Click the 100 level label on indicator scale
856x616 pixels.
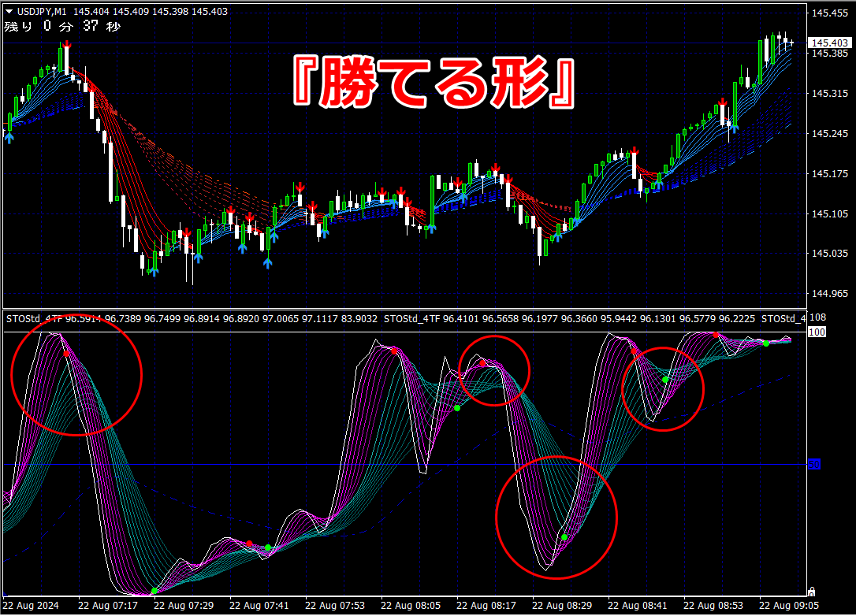817,332
